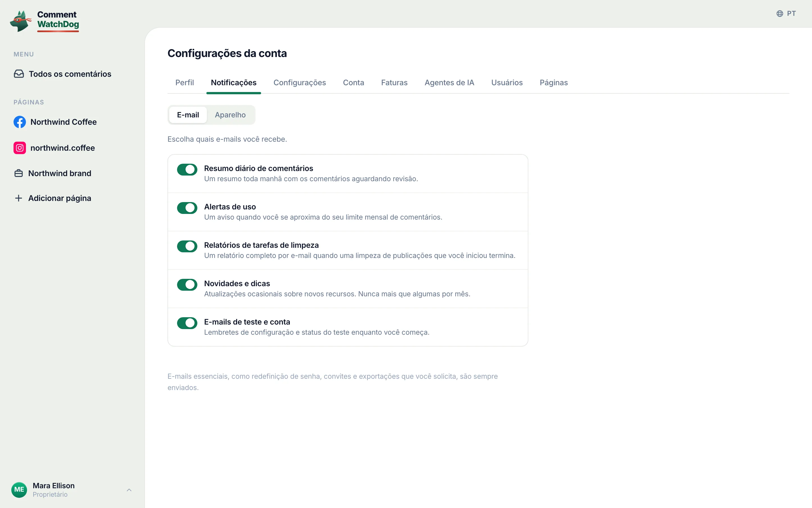Open the Páginas tab
812x508 pixels.
[x=554, y=83]
